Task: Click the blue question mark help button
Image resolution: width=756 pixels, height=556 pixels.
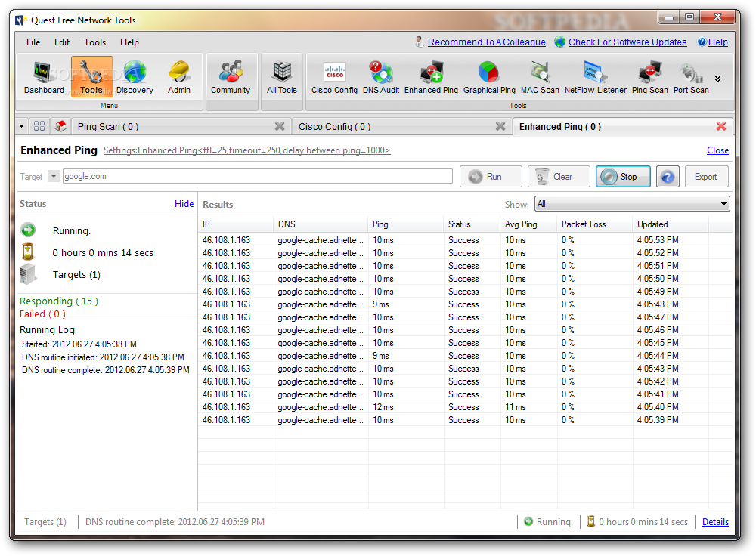Action: click(668, 177)
